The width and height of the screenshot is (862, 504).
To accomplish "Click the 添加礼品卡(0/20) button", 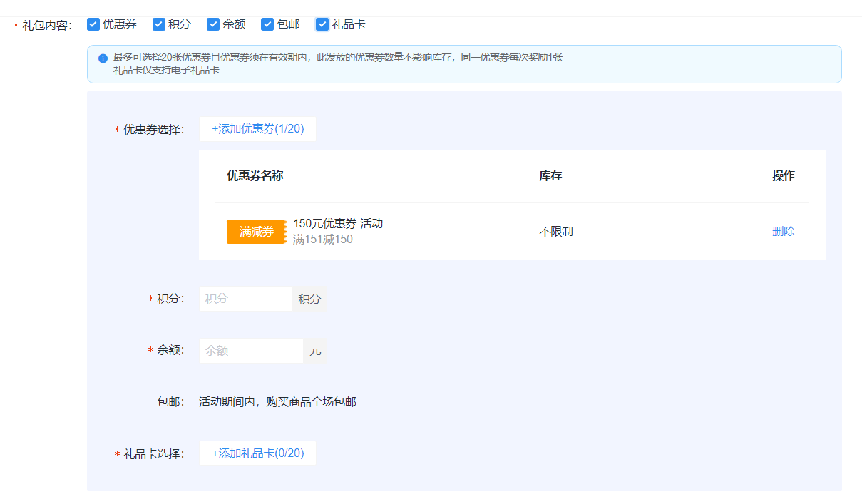I will point(257,453).
